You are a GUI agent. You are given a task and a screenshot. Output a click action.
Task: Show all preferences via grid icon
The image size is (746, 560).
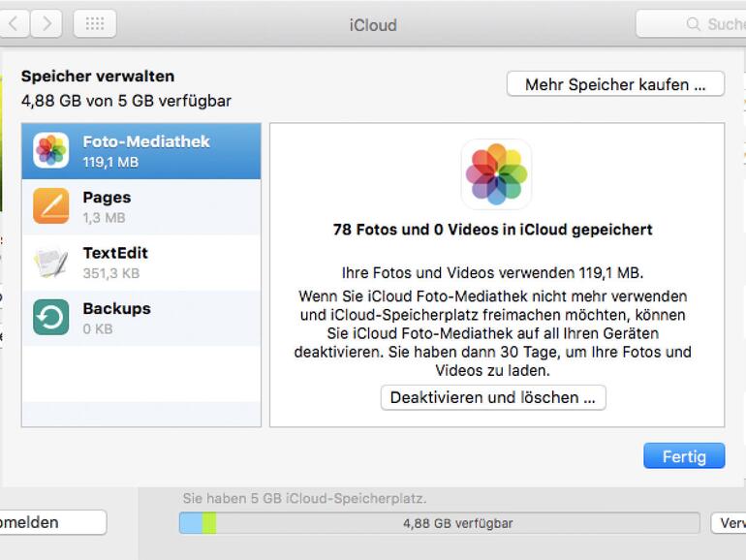click(95, 23)
